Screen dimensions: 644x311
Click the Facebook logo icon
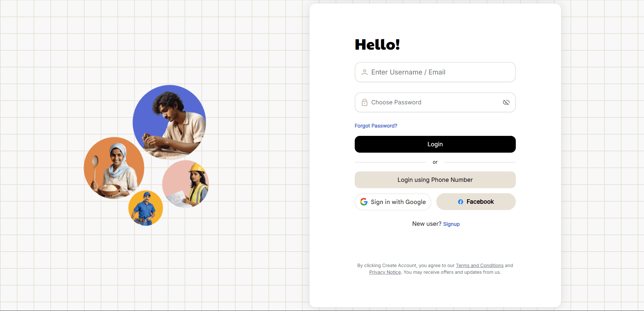[x=460, y=202]
